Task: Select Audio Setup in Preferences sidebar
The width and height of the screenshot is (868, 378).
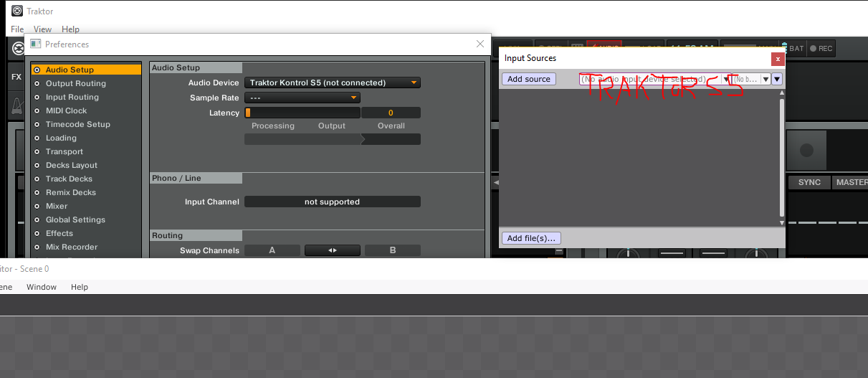Action: click(x=86, y=70)
